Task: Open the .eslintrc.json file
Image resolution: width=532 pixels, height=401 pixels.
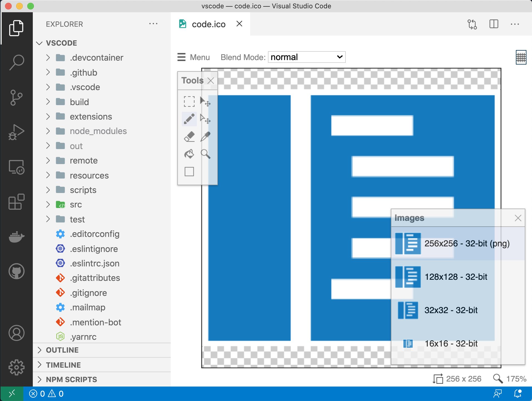Action: click(x=102, y=263)
